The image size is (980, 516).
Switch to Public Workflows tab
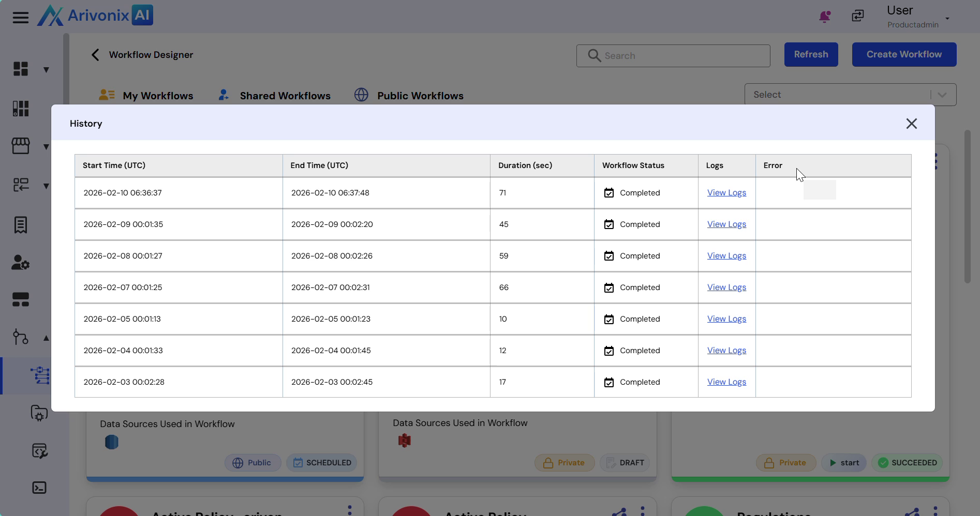pyautogui.click(x=420, y=96)
